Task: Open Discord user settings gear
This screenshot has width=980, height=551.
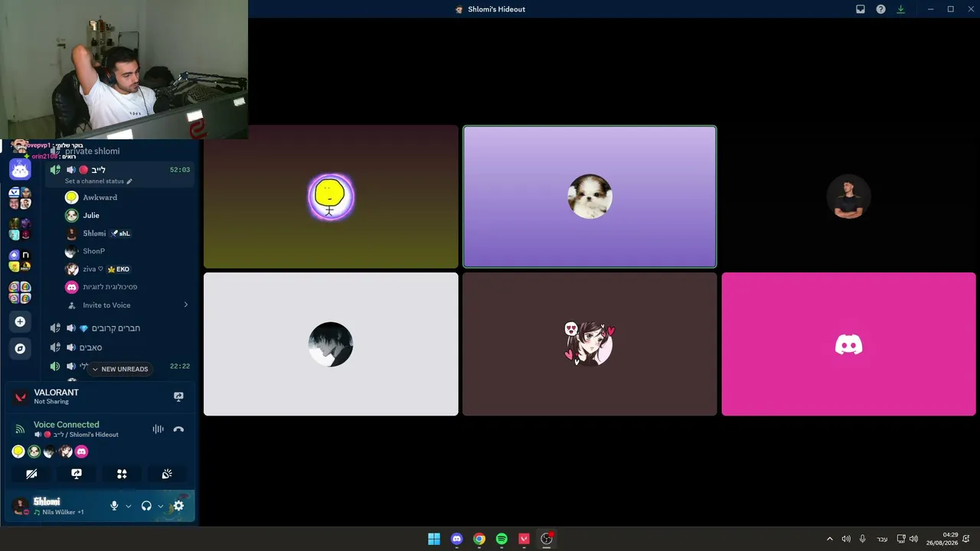Action: pyautogui.click(x=178, y=506)
